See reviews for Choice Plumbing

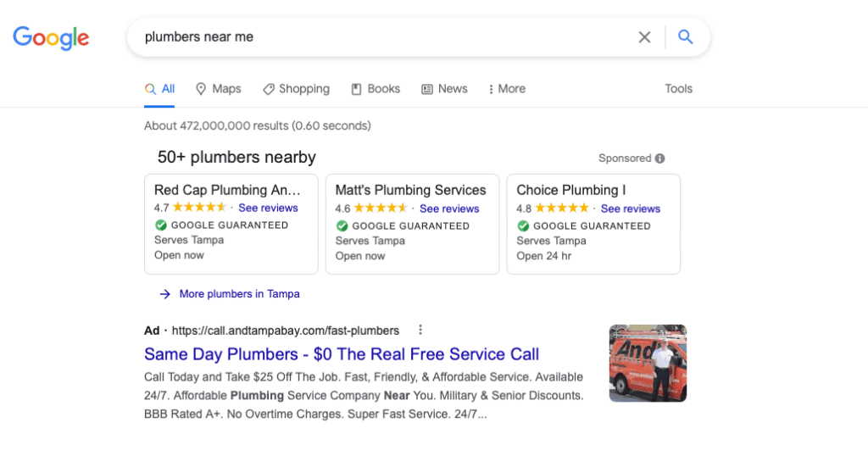[x=631, y=209]
